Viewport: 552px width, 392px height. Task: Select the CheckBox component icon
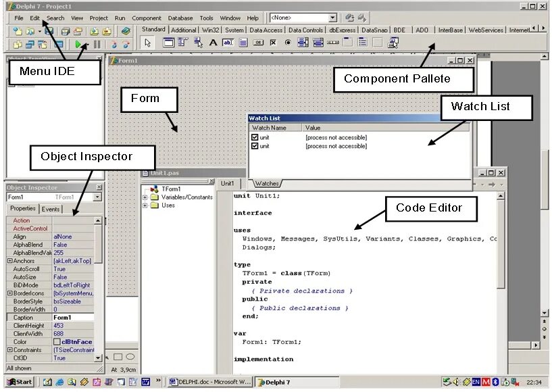coord(273,43)
